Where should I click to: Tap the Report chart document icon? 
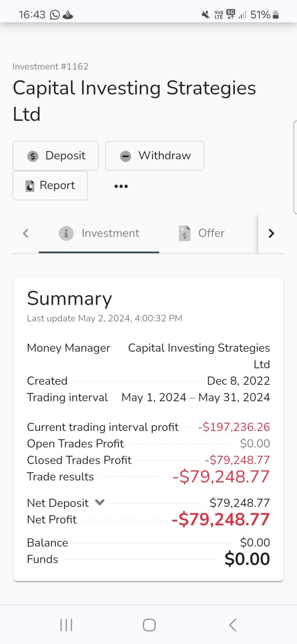30,186
